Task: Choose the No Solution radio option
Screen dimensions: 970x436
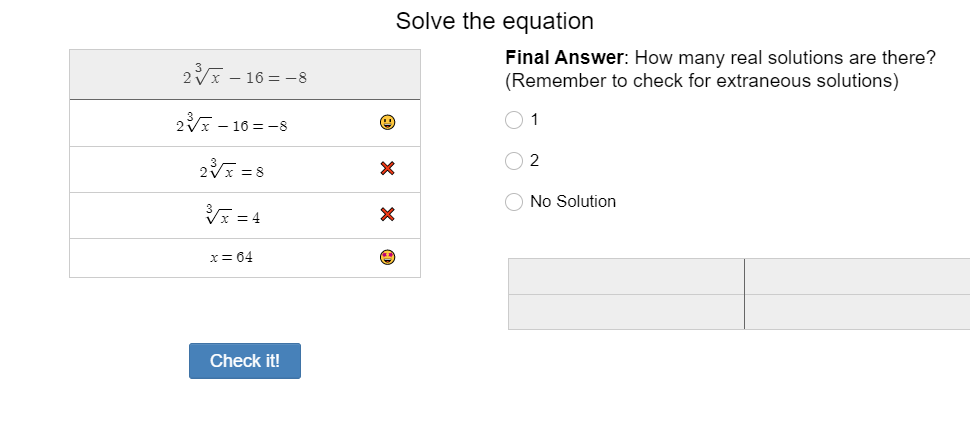Action: coord(514,202)
